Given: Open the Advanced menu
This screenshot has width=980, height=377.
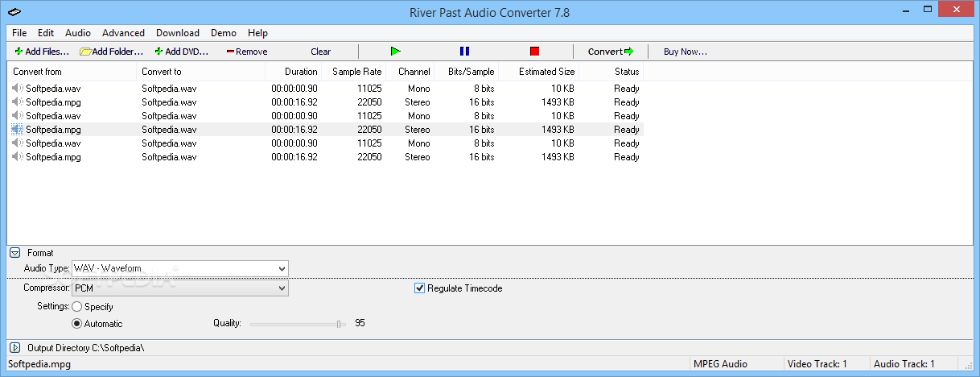Looking at the screenshot, I should point(123,33).
